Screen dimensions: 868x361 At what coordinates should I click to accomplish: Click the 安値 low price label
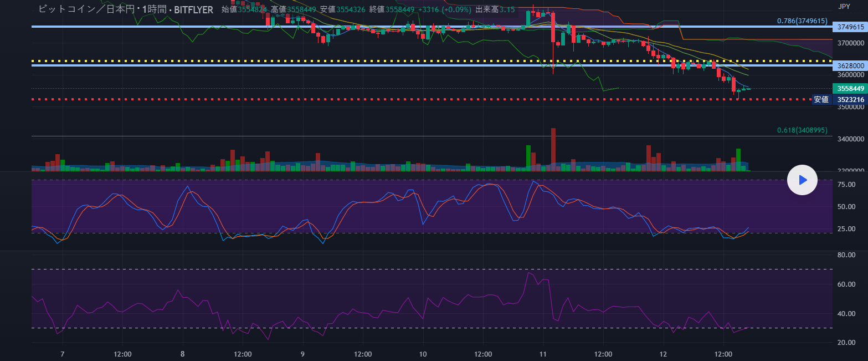pyautogui.click(x=821, y=100)
